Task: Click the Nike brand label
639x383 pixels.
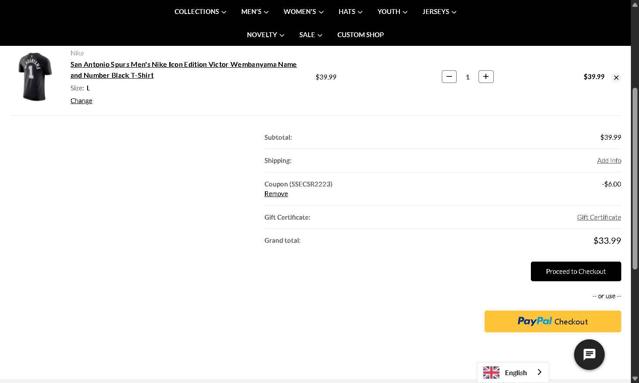Action: (x=77, y=53)
